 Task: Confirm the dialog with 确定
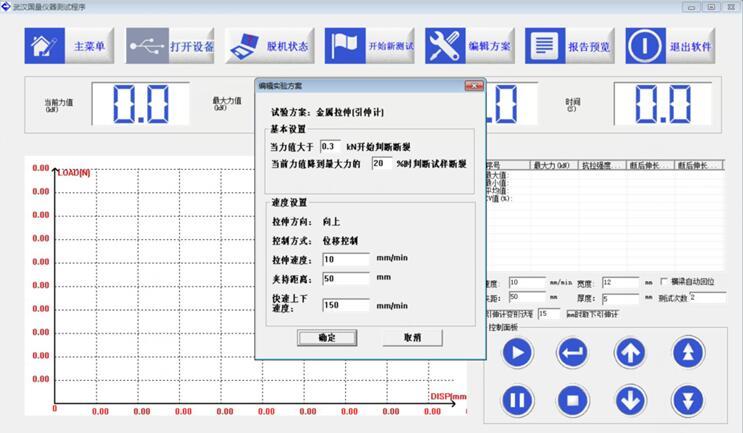point(327,338)
